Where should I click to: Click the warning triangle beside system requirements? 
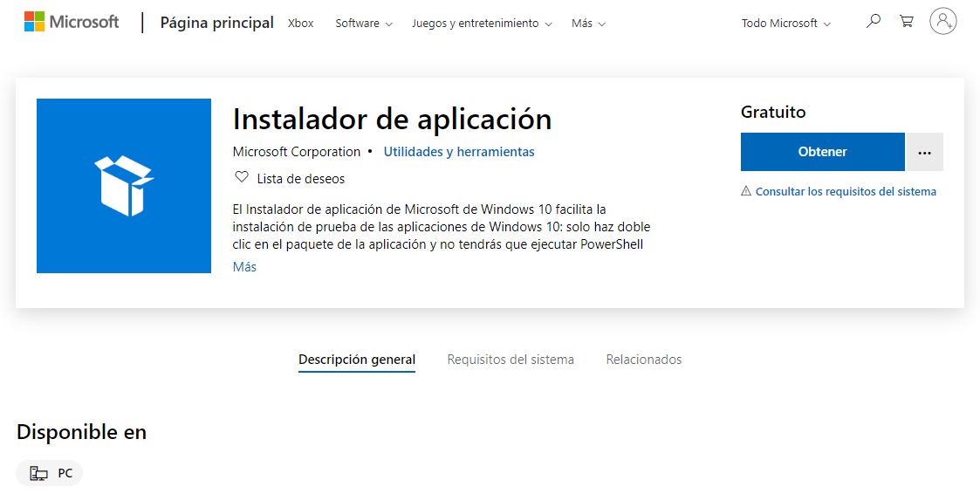pyautogui.click(x=745, y=191)
